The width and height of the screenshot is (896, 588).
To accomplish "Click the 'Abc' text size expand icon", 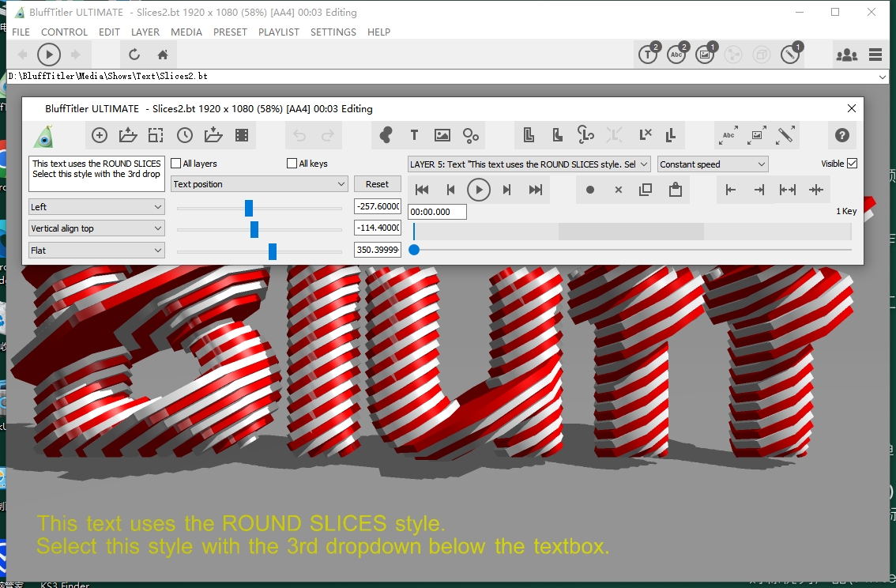I will click(728, 135).
